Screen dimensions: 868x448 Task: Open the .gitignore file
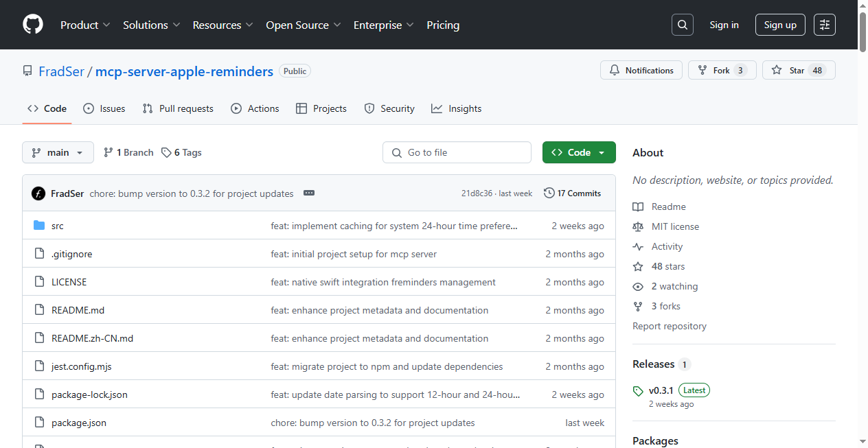pyautogui.click(x=71, y=254)
